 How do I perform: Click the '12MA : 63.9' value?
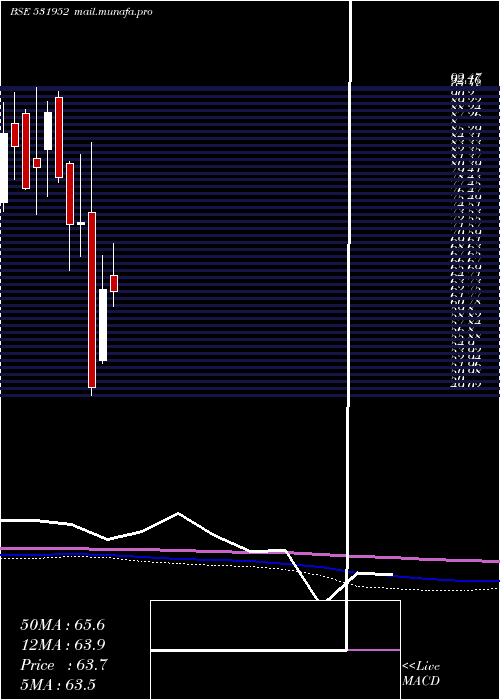63,645
